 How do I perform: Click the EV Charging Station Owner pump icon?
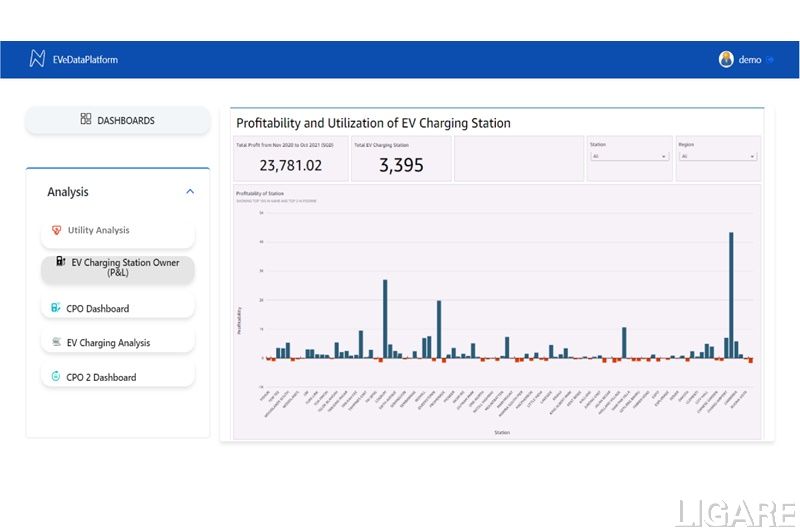tap(61, 262)
